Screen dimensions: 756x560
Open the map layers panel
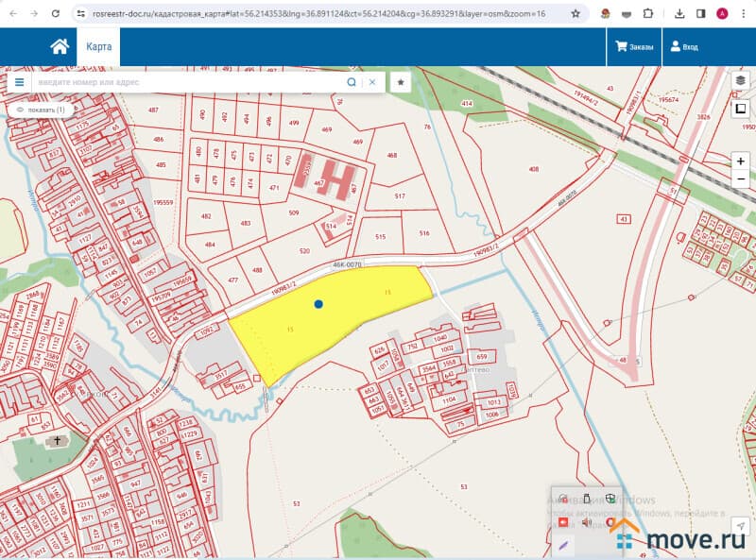pyautogui.click(x=741, y=81)
